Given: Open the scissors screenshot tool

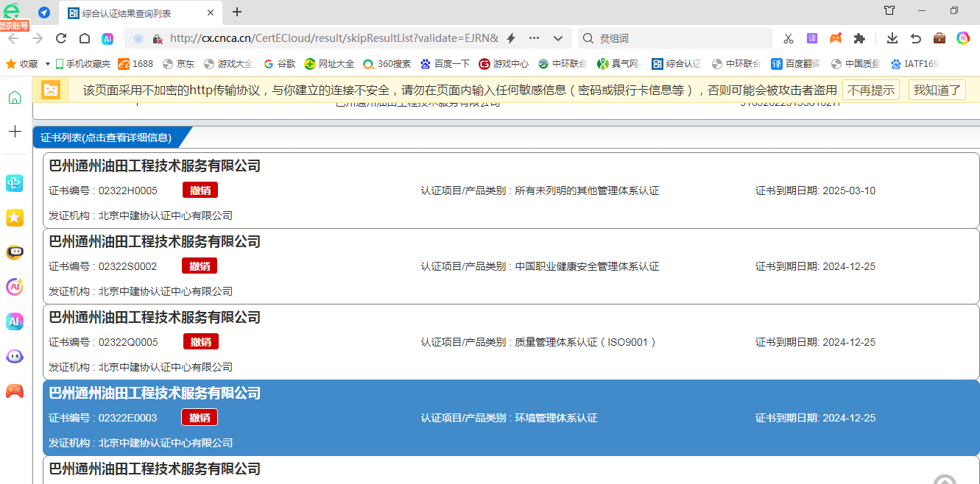Looking at the screenshot, I should [x=789, y=38].
